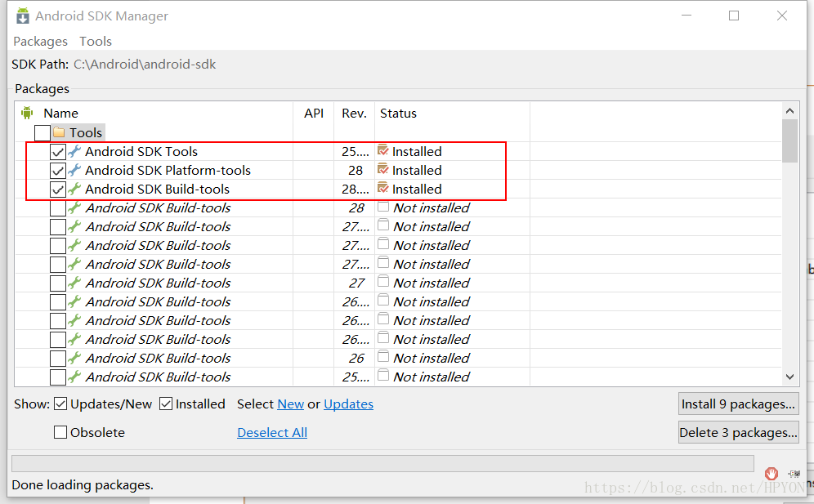Click Installed status text of Android SDK Tools
This screenshot has width=814, height=504.
point(417,152)
